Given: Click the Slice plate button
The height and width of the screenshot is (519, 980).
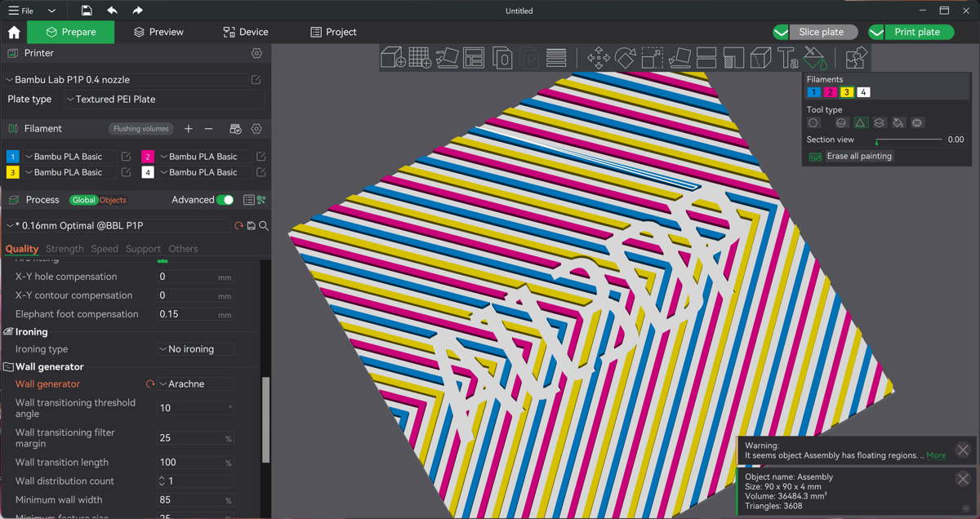Looking at the screenshot, I should pos(822,33).
